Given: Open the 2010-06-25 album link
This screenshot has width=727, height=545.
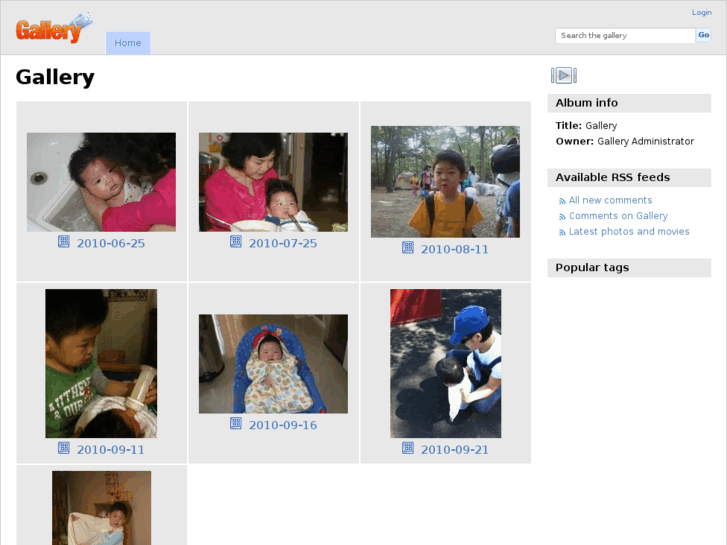Looking at the screenshot, I should (111, 243).
